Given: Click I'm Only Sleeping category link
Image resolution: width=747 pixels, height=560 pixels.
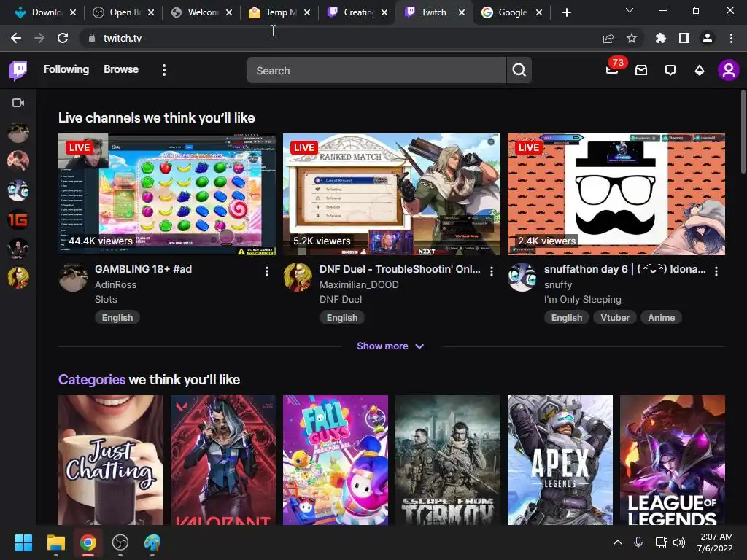Looking at the screenshot, I should [583, 300].
